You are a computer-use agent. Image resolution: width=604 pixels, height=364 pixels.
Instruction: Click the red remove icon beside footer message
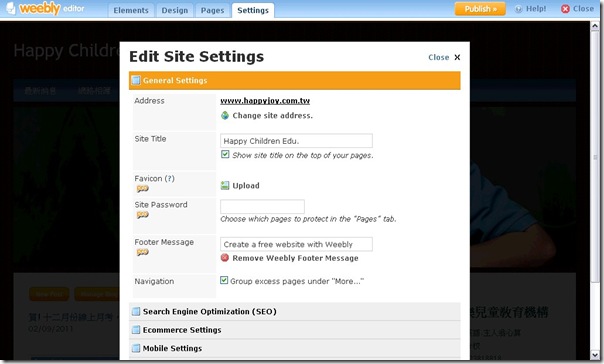[225, 258]
